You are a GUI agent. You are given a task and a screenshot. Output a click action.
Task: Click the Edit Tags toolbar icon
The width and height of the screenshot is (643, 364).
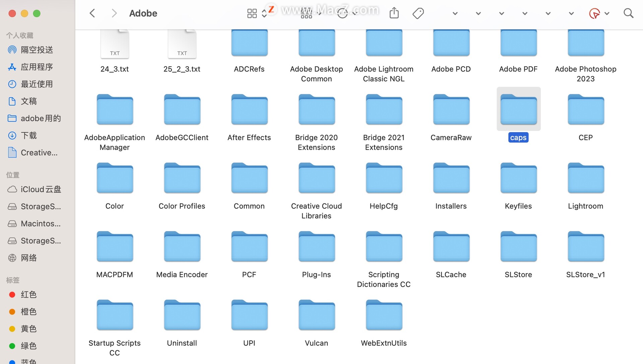tap(418, 13)
